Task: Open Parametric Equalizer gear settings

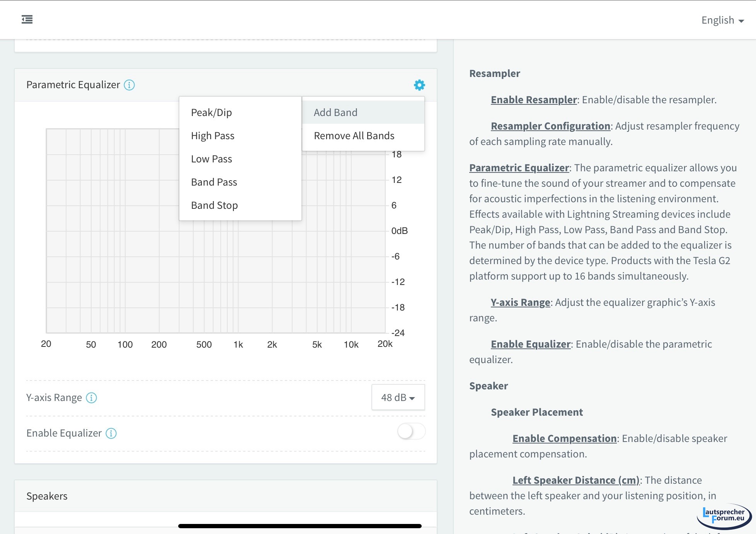Action: point(419,85)
